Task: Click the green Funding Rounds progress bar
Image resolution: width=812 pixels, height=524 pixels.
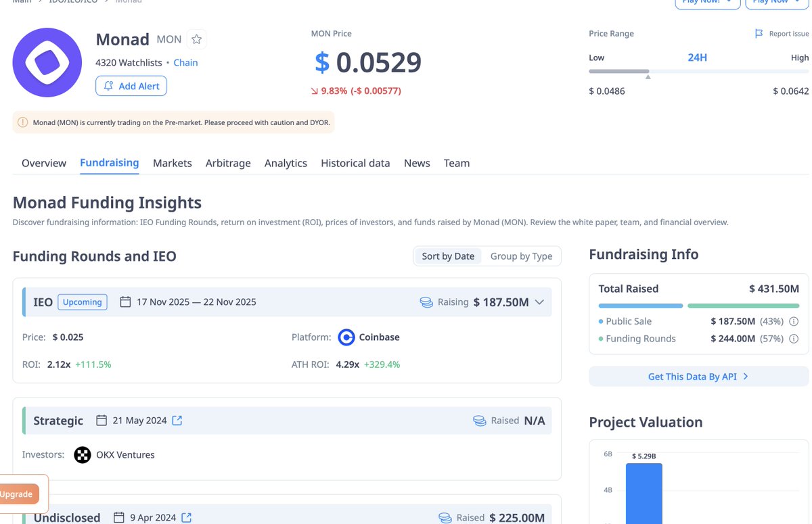Action: coord(744,306)
